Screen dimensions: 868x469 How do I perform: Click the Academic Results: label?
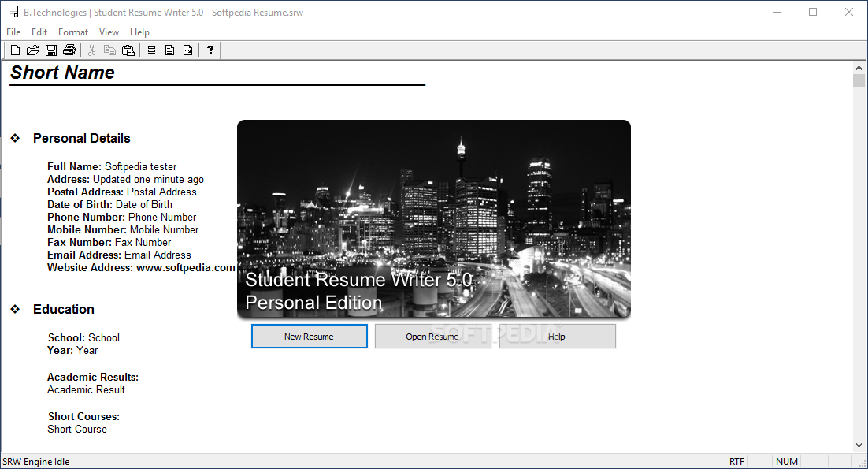pos(93,377)
